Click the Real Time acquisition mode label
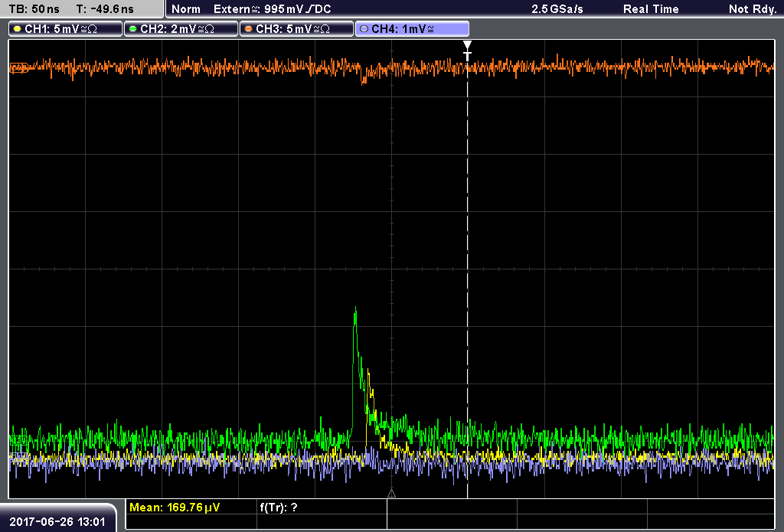 click(651, 9)
